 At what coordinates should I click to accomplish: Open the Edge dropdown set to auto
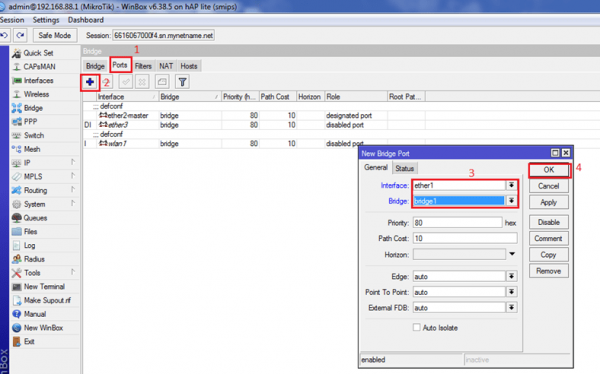pyautogui.click(x=511, y=276)
